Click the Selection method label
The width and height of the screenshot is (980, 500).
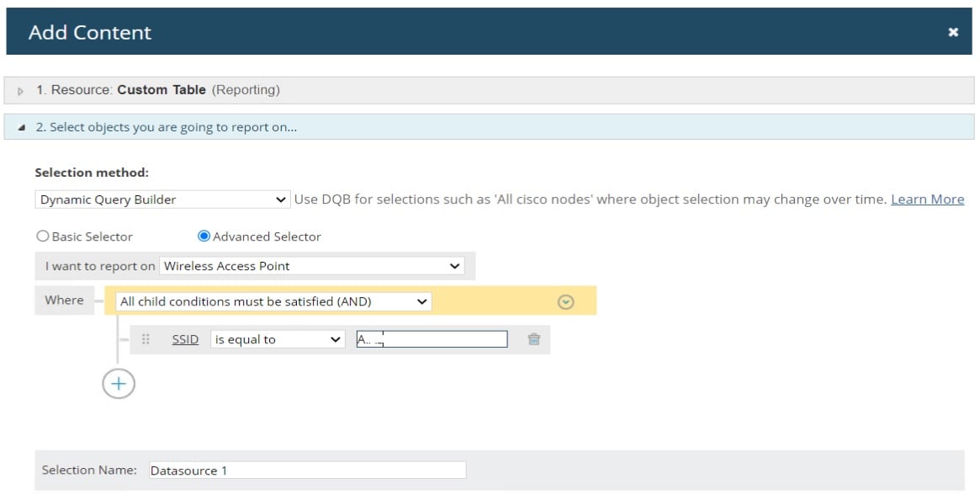click(x=92, y=173)
